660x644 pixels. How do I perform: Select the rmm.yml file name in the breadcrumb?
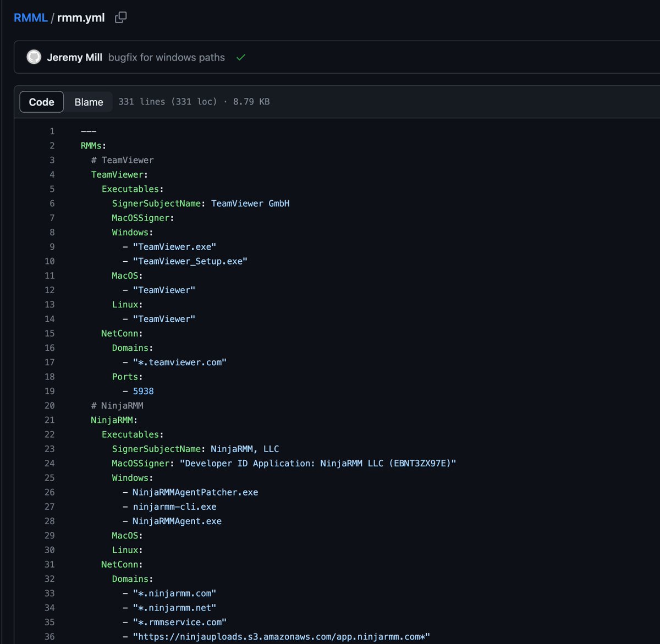tap(81, 18)
